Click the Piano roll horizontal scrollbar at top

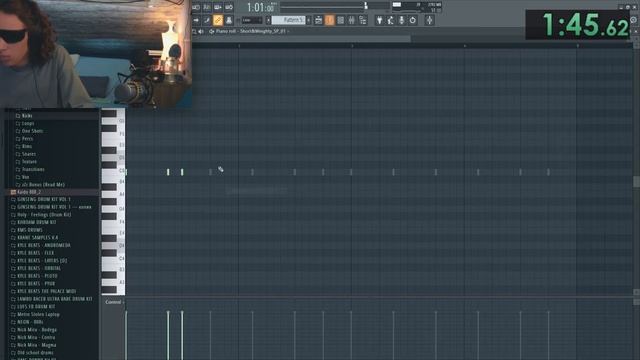pyautogui.click(x=302, y=38)
